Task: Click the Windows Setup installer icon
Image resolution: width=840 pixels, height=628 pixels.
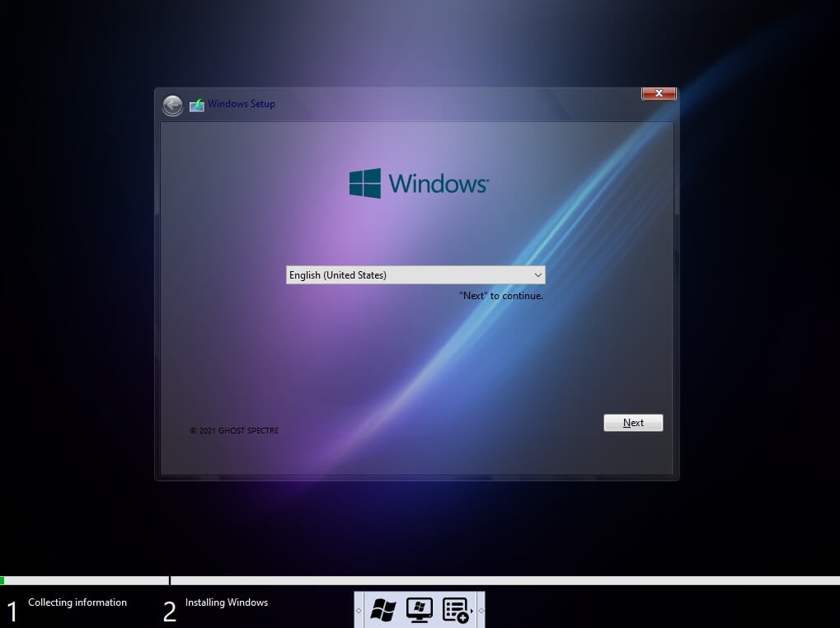Action: tap(197, 105)
